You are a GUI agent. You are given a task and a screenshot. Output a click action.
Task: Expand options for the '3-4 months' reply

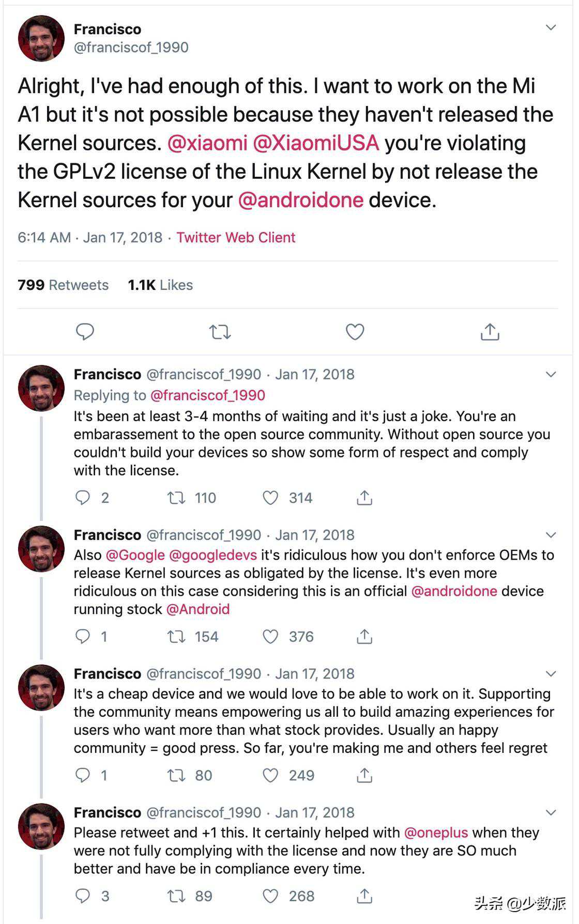[551, 374]
